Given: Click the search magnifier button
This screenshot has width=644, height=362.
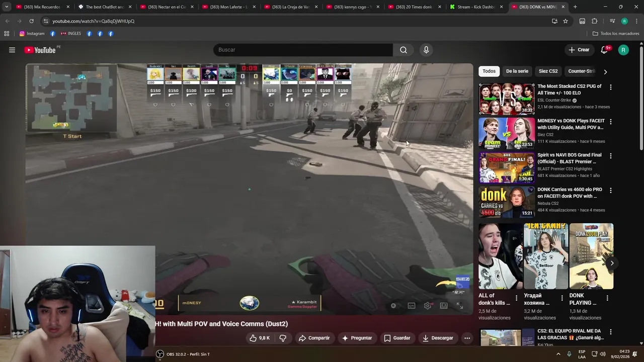Looking at the screenshot, I should [x=404, y=50].
